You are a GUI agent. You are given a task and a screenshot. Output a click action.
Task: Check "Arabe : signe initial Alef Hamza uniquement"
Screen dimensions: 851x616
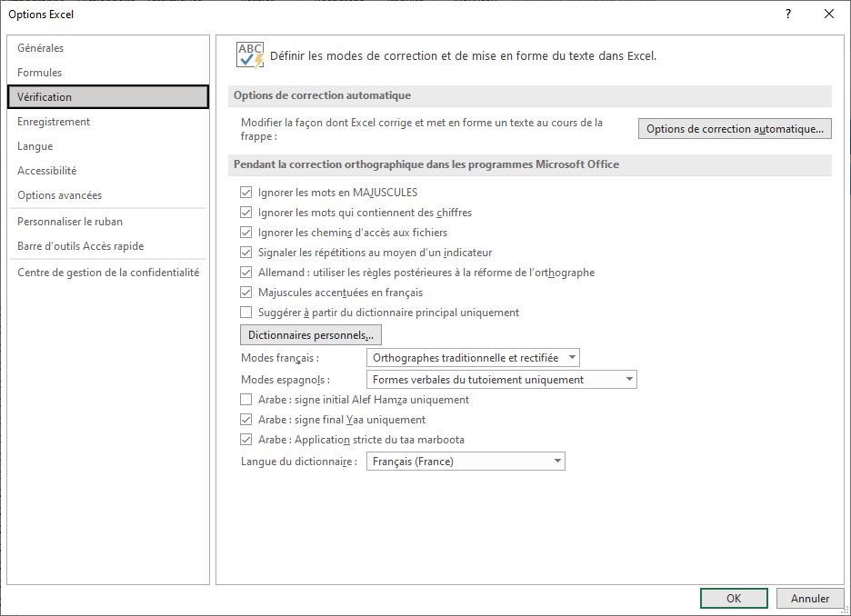[246, 399]
